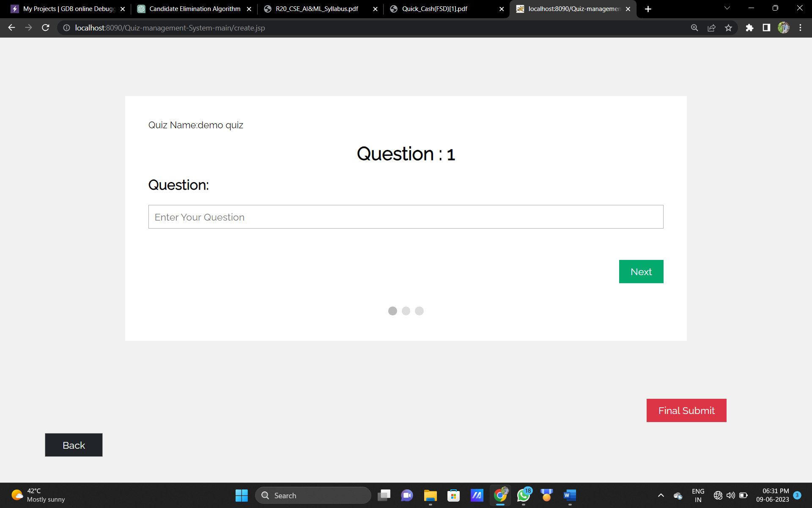Screen dimensions: 812x508
Task: Click the Enter Your Question field
Action: [406, 217]
